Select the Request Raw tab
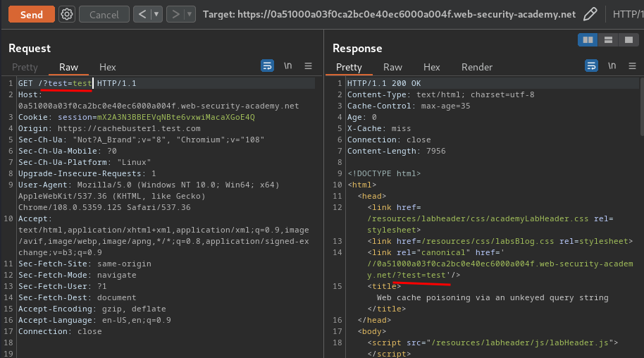644x358 pixels. point(68,67)
